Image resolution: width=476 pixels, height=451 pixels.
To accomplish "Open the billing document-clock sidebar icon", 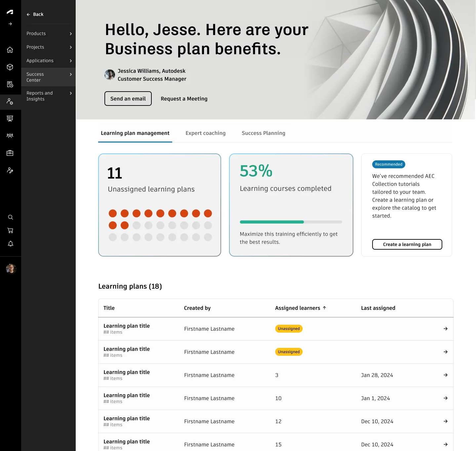I will tap(10, 84).
